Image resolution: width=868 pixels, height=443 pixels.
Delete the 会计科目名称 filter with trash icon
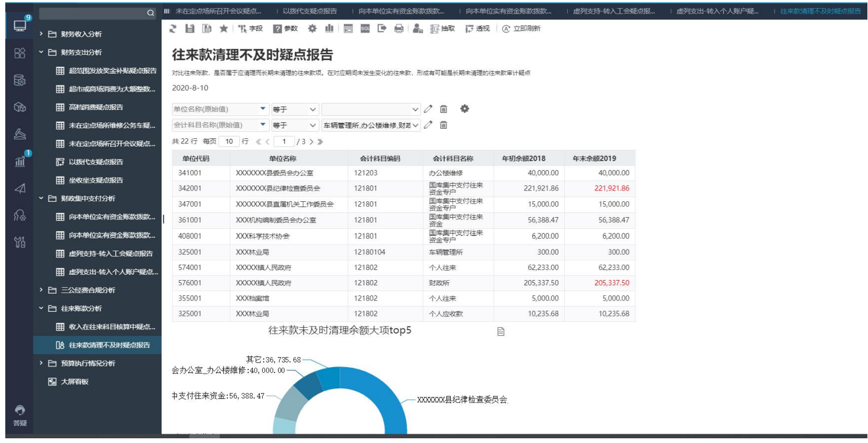click(x=444, y=125)
